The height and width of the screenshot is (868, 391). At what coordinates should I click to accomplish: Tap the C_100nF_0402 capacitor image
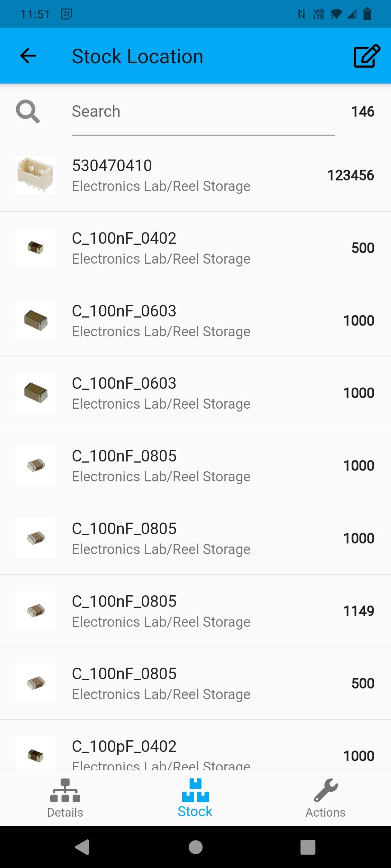pyautogui.click(x=36, y=248)
